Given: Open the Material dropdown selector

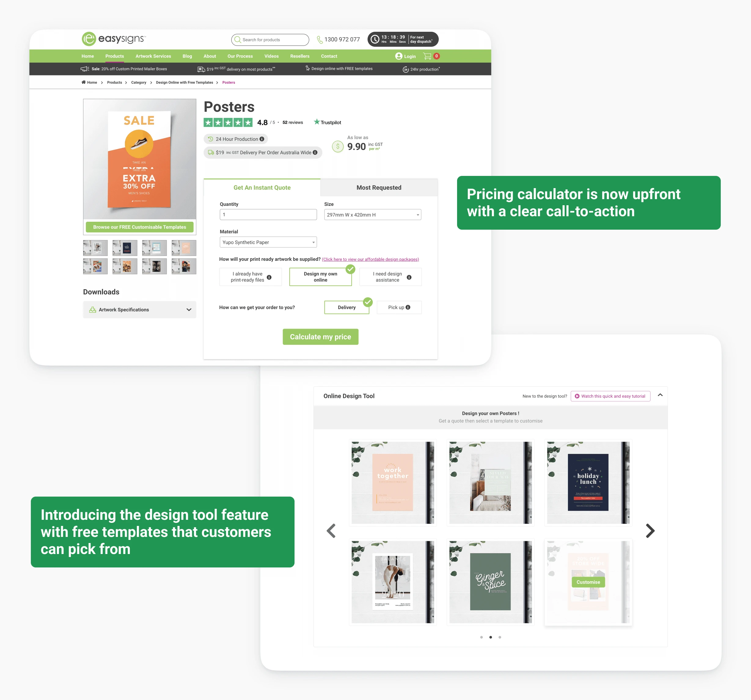Looking at the screenshot, I should pos(268,242).
